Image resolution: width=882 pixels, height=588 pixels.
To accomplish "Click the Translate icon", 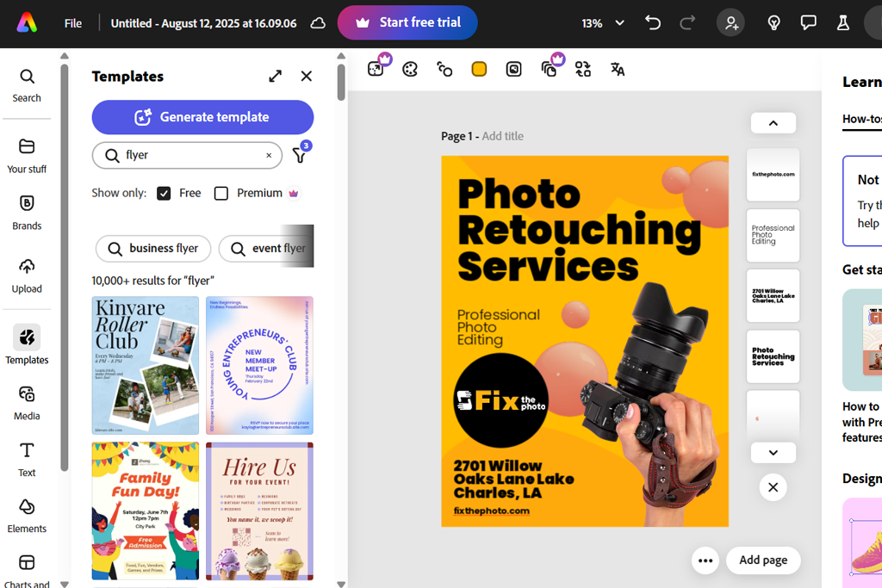I will click(617, 69).
